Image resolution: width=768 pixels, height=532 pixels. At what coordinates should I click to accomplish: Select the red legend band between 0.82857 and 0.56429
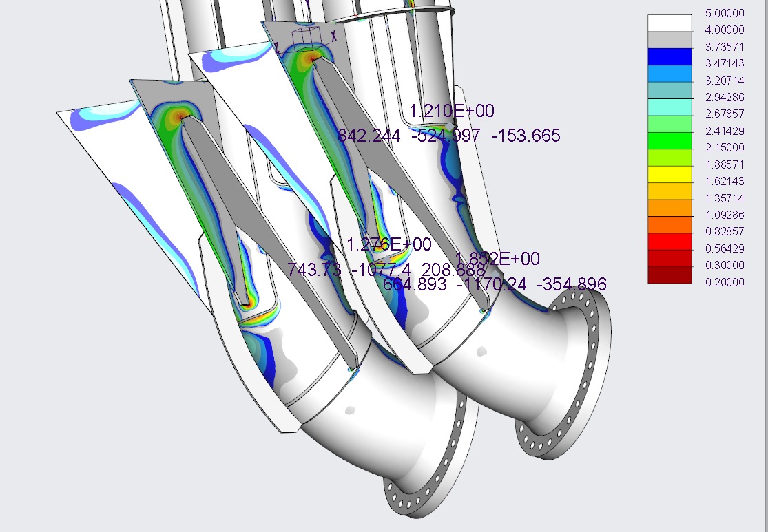[670, 242]
